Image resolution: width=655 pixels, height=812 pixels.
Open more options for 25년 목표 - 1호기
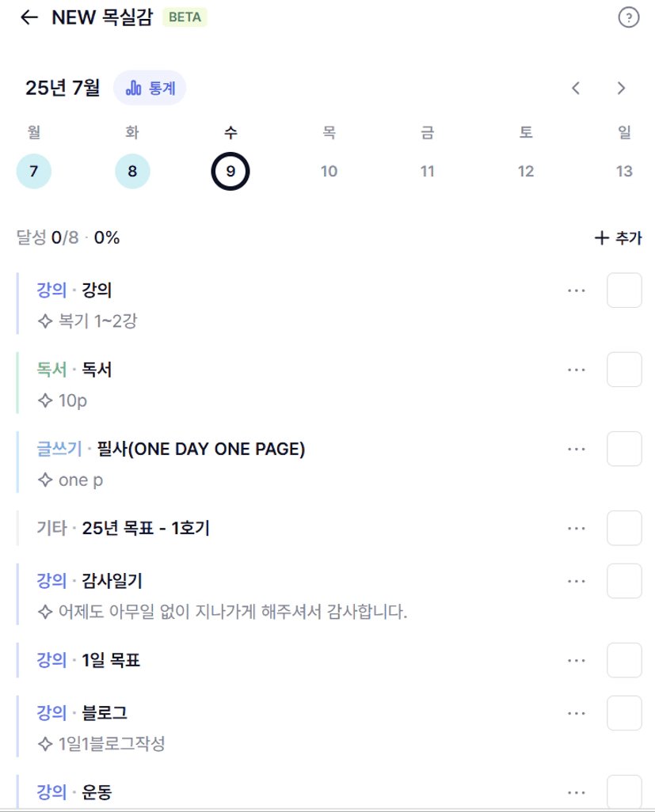(x=577, y=528)
